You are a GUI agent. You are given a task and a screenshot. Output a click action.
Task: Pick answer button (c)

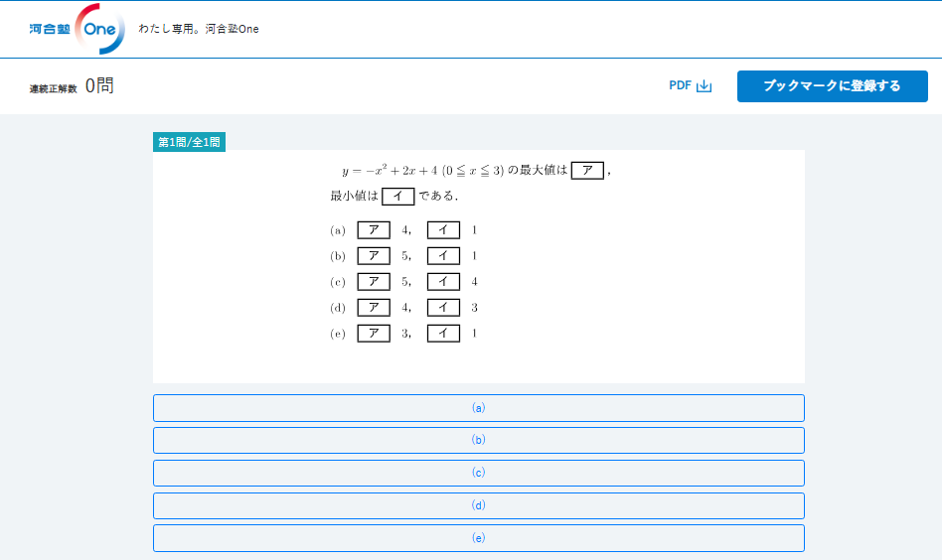[x=478, y=473]
